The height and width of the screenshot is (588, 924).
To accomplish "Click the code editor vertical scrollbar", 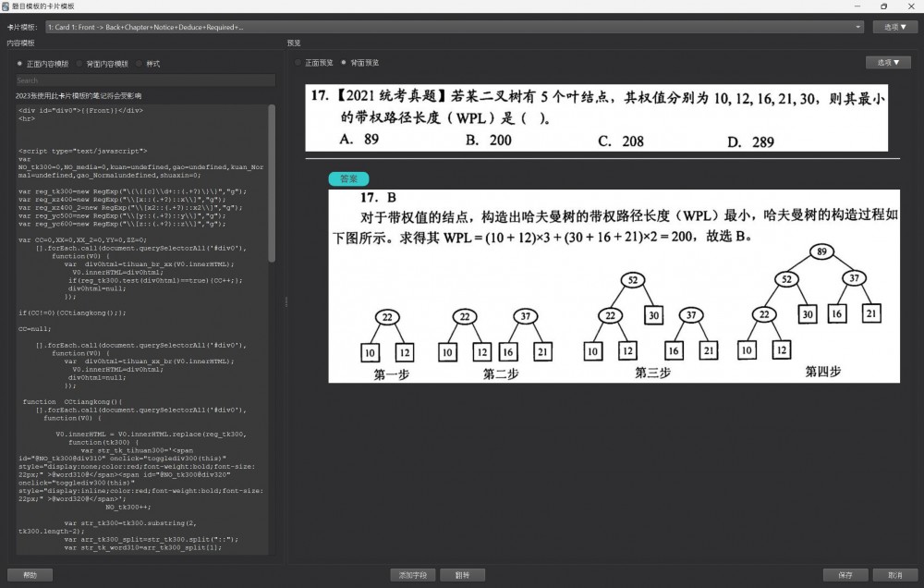I will point(272,183).
